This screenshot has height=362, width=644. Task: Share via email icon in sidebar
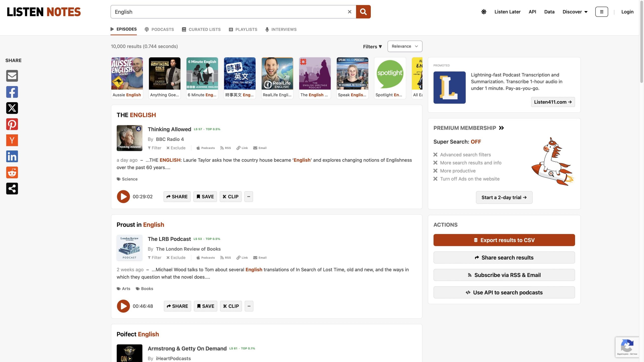[x=12, y=76]
